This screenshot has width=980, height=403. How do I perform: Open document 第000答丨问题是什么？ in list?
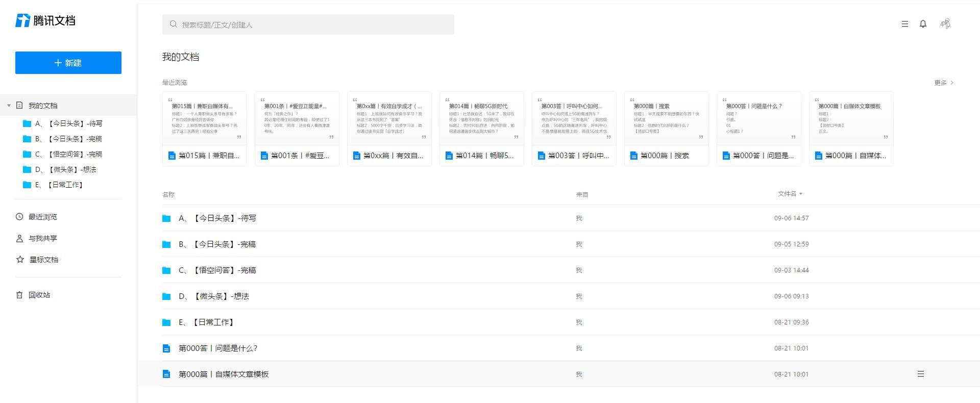click(x=218, y=348)
